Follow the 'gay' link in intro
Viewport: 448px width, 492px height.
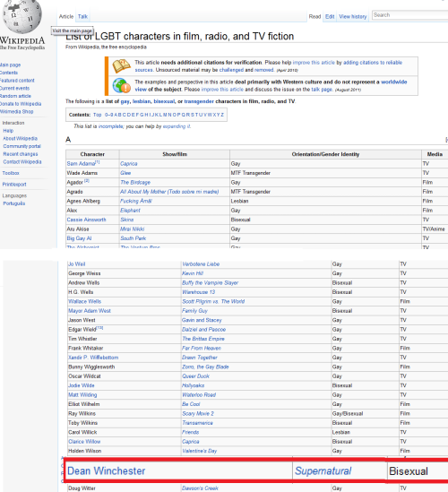(125, 101)
